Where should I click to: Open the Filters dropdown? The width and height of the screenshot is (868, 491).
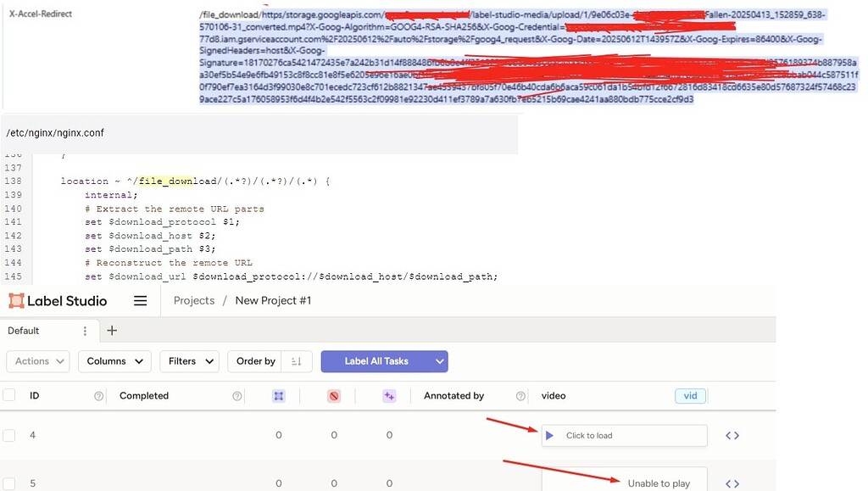click(x=188, y=360)
